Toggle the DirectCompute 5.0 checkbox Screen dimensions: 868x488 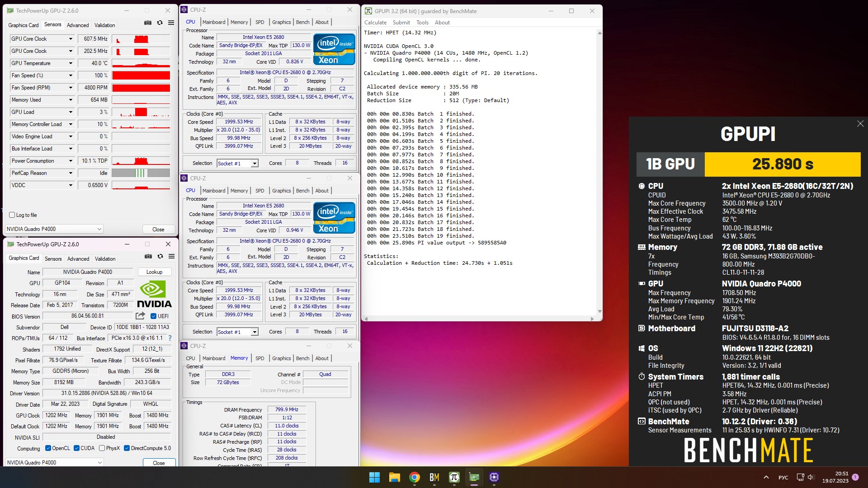pos(127,448)
